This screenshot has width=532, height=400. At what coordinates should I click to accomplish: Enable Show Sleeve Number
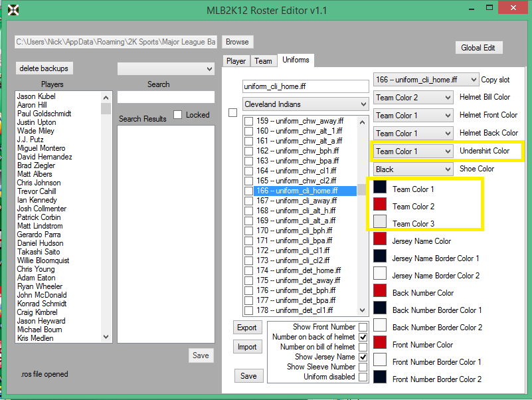363,367
